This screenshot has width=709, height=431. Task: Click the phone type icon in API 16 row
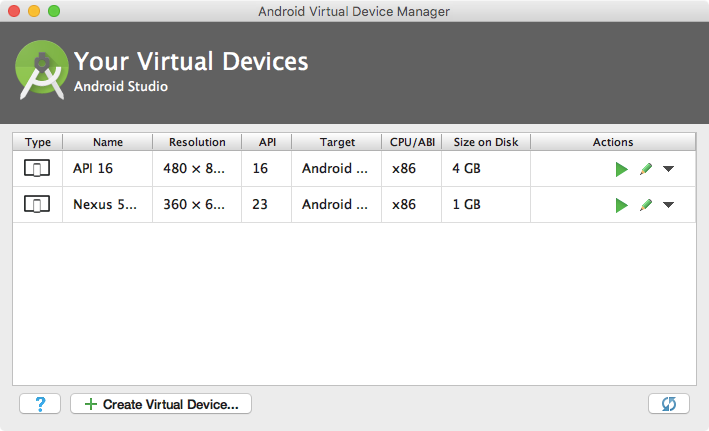pyautogui.click(x=37, y=168)
